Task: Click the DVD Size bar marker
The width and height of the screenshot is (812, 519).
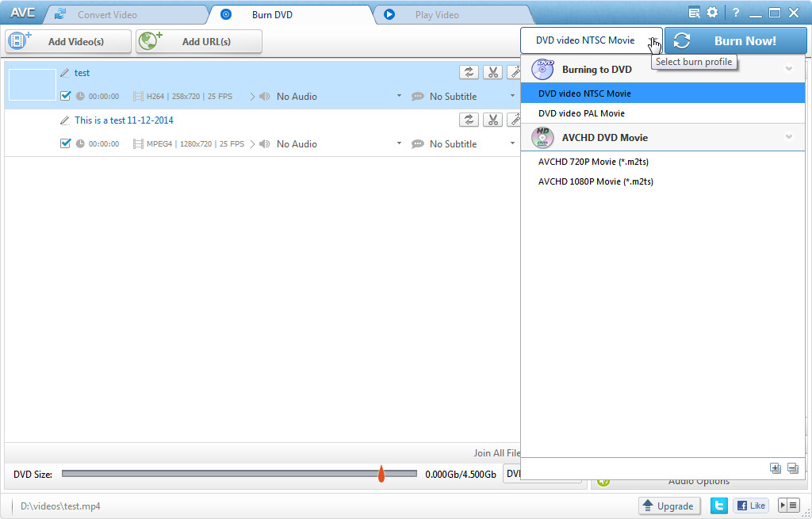Action: (381, 474)
